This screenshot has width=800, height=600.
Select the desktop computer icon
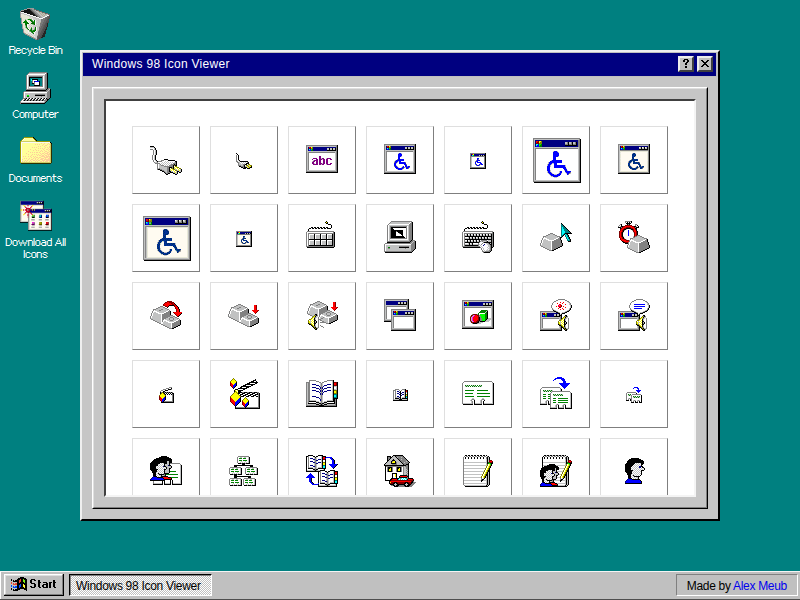400,237
